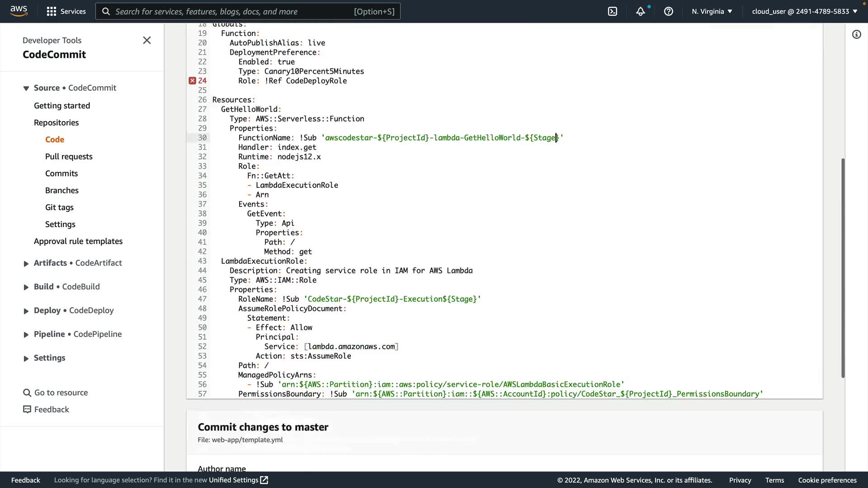The height and width of the screenshot is (488, 868).
Task: Open the info panel icon at right
Action: click(856, 34)
